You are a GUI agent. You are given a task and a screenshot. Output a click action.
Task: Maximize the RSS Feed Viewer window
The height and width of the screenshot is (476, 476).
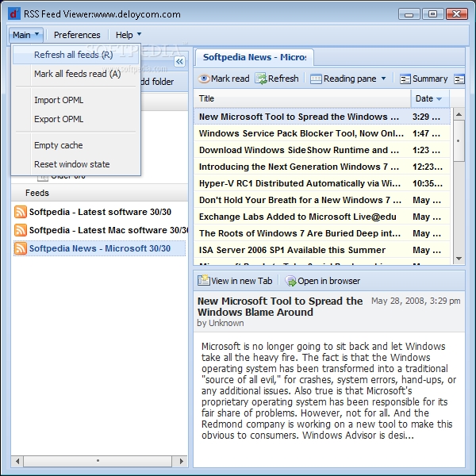point(432,14)
